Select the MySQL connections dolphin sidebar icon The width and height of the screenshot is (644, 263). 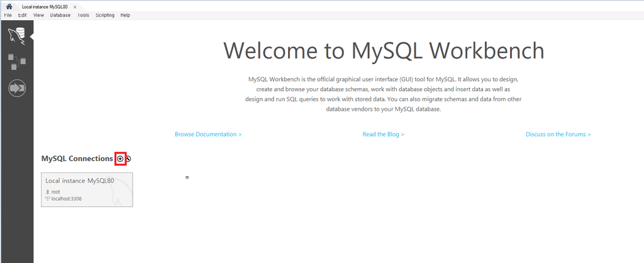point(17,36)
